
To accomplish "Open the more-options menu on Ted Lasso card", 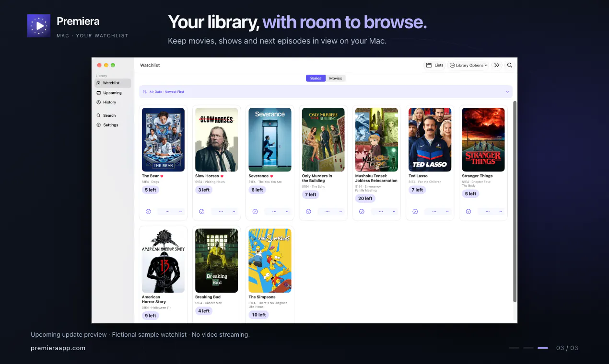I will click(438, 211).
